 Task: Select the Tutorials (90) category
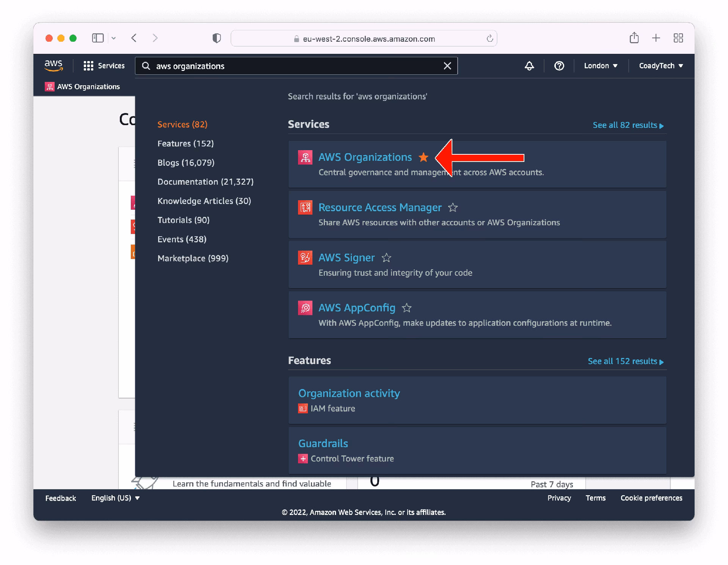[x=184, y=220]
